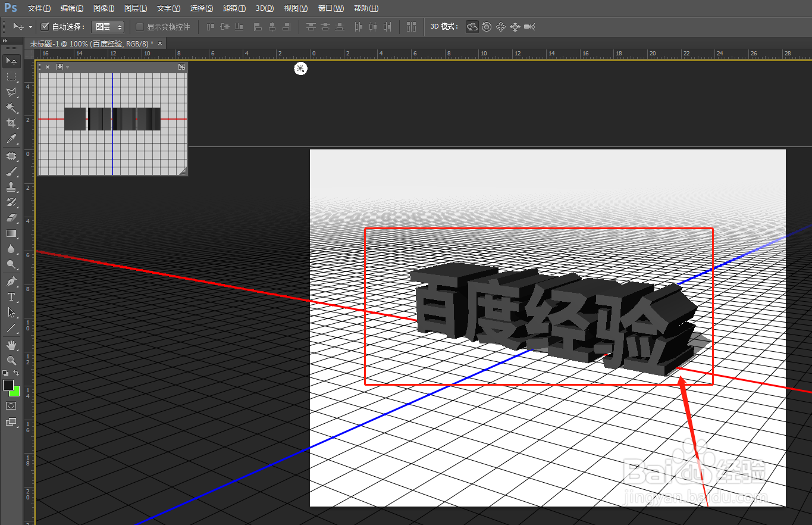812x525 pixels.
Task: Close the secondary 3D view panel
Action: pos(48,67)
